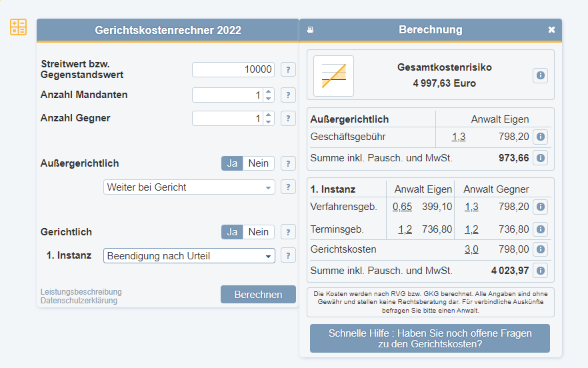Viewport: 588px width, 368px height.
Task: Open help for Weiter bei Gericht dropdown
Action: [x=288, y=187]
